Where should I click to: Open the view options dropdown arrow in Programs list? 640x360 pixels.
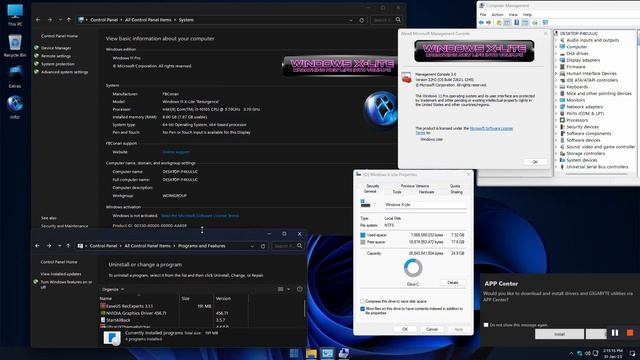[x=289, y=289]
